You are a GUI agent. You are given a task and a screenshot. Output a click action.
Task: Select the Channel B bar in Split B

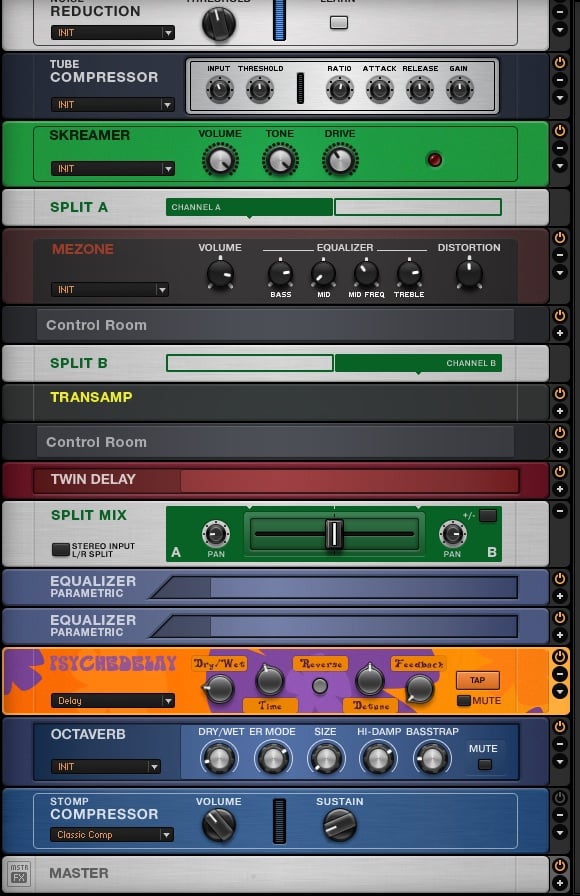coord(418,363)
